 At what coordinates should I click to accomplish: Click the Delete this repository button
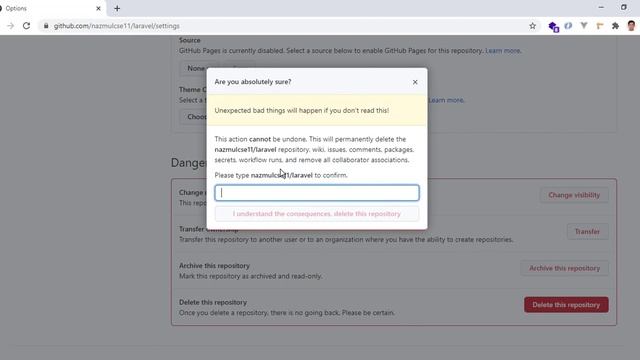(566, 305)
